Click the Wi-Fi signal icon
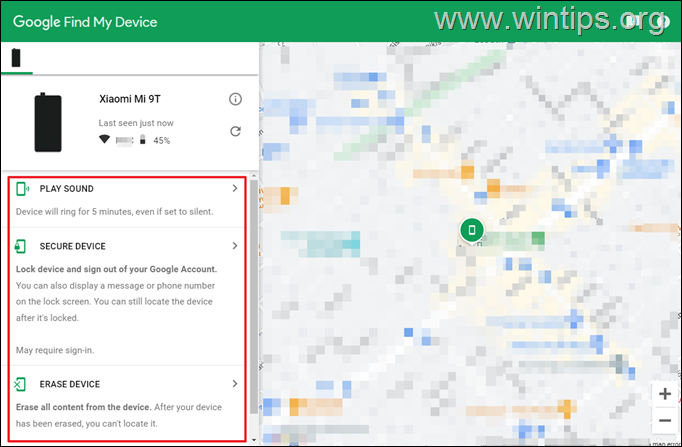 point(104,139)
